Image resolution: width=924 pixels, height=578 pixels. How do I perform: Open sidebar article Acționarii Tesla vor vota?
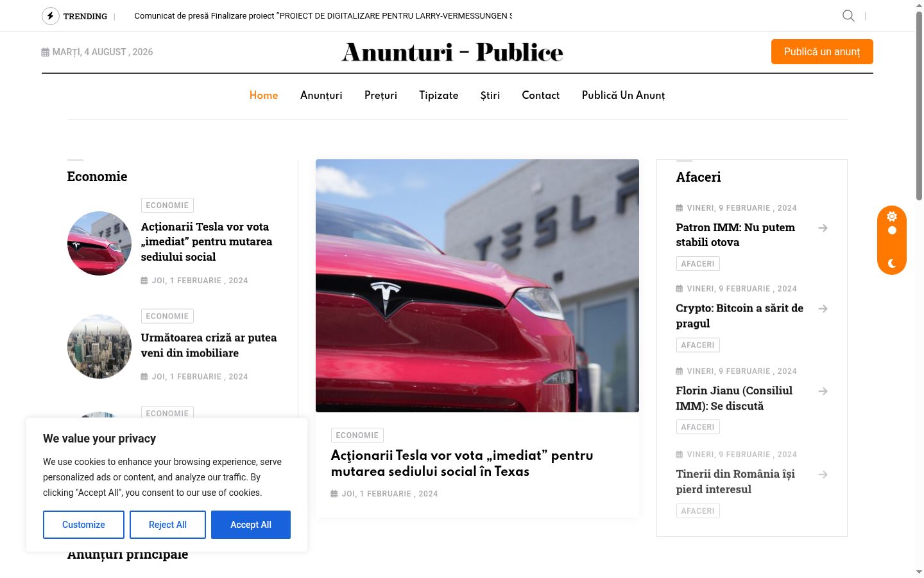pos(207,241)
